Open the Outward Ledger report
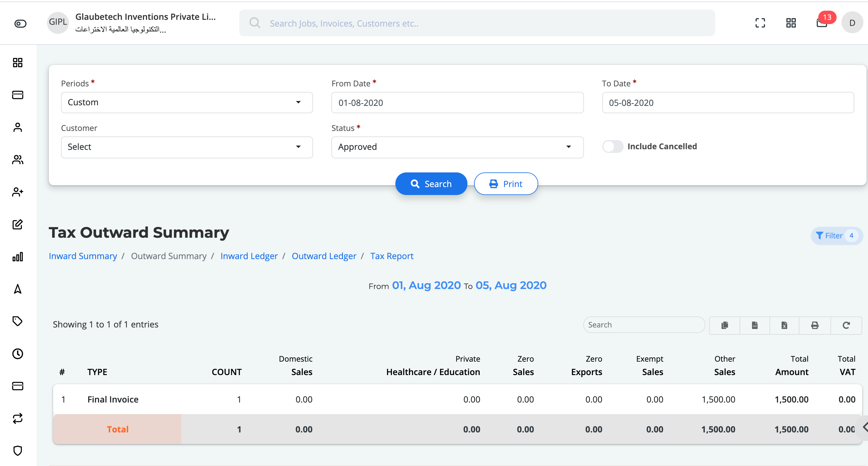This screenshot has height=466, width=868. (324, 256)
